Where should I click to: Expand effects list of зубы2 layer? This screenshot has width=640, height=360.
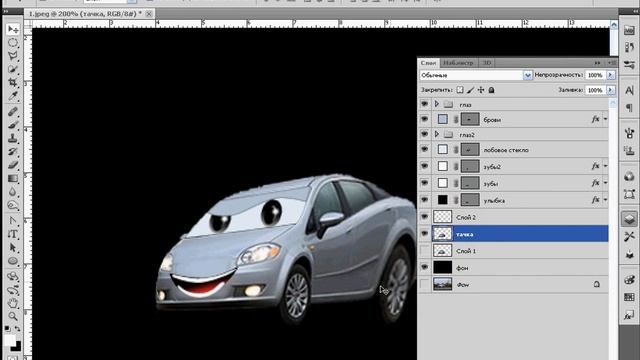point(605,166)
